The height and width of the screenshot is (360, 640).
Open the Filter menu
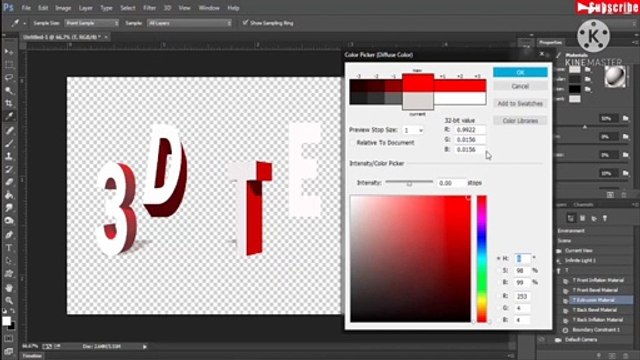(149, 8)
